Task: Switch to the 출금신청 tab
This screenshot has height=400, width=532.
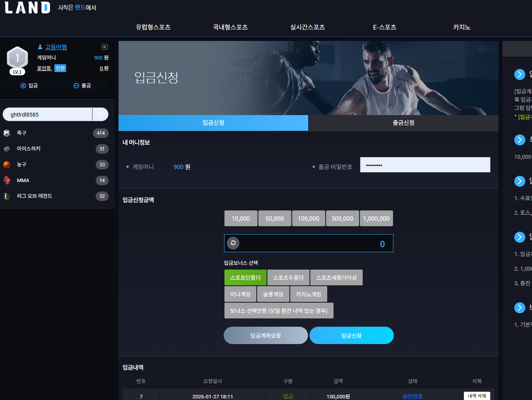Action: click(403, 123)
